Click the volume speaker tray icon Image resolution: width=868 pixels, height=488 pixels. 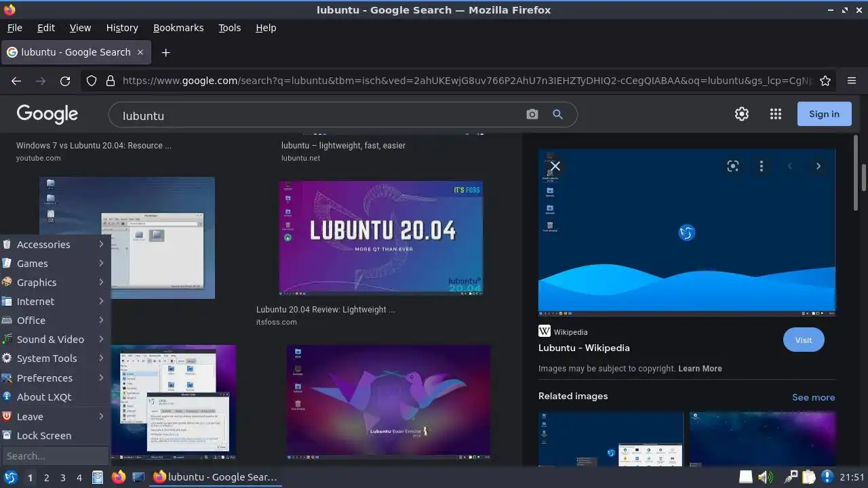pos(766,477)
